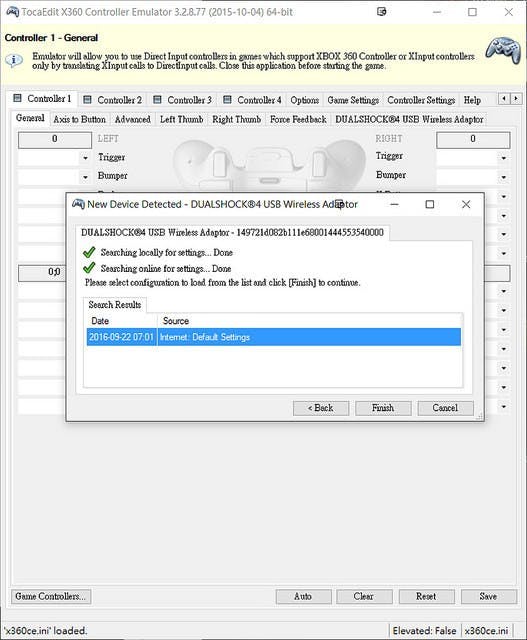Viewport: 527px width, 640px height.
Task: Click the large gamepad logo in the header
Action: (x=503, y=49)
